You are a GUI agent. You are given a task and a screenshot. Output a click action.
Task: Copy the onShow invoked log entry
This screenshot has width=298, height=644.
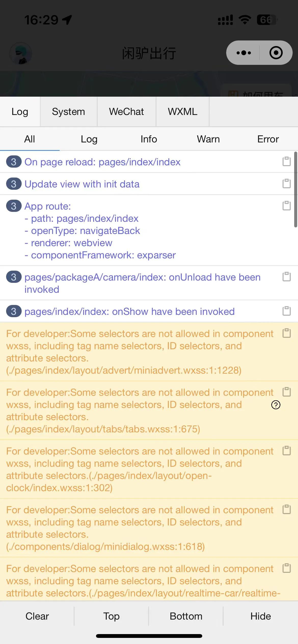coord(287,311)
